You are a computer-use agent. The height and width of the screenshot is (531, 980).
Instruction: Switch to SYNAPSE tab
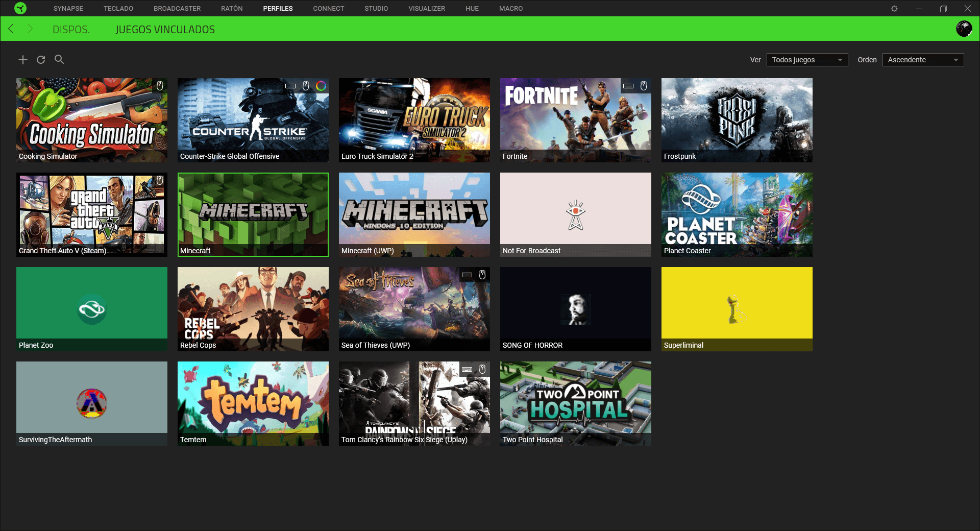click(x=68, y=9)
